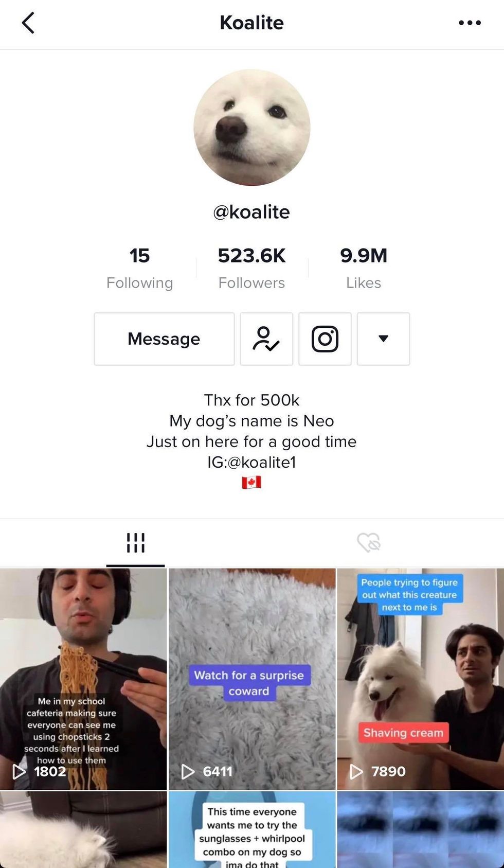Screen dimensions: 504x868
Task: Tap the Canadian flag emoji in bio
Action: [x=251, y=482]
